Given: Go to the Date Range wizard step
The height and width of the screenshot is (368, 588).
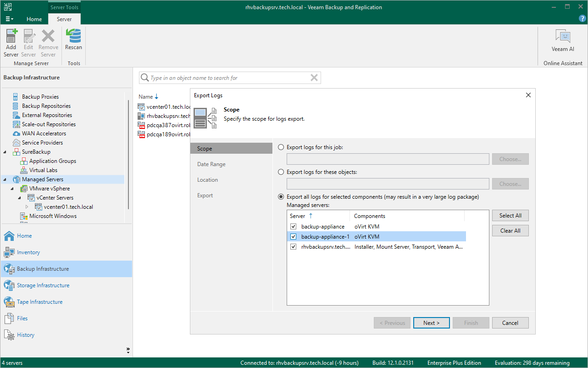Looking at the screenshot, I should click(x=211, y=164).
